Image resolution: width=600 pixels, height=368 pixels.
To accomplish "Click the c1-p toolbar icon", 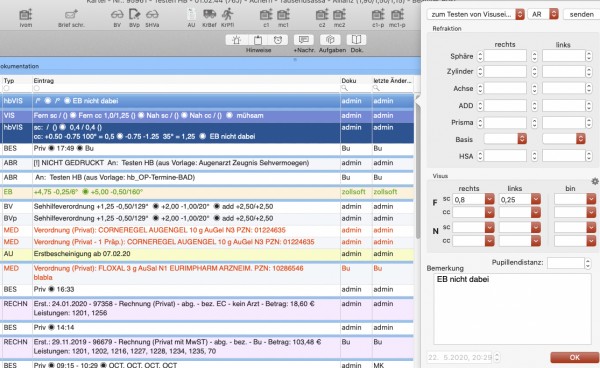I will pos(378,15).
